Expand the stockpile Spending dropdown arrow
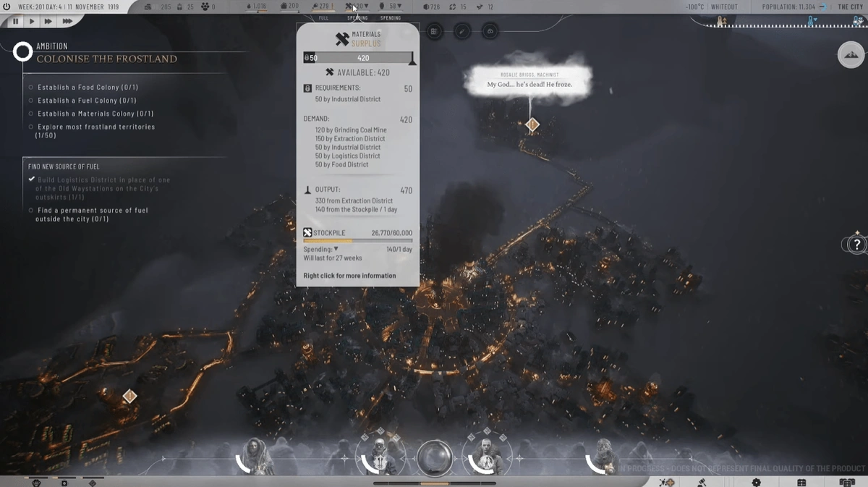868x487 pixels. tap(336, 249)
